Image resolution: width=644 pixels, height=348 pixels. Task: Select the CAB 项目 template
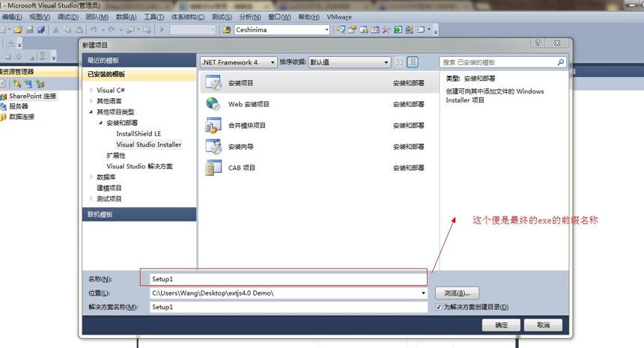318,168
